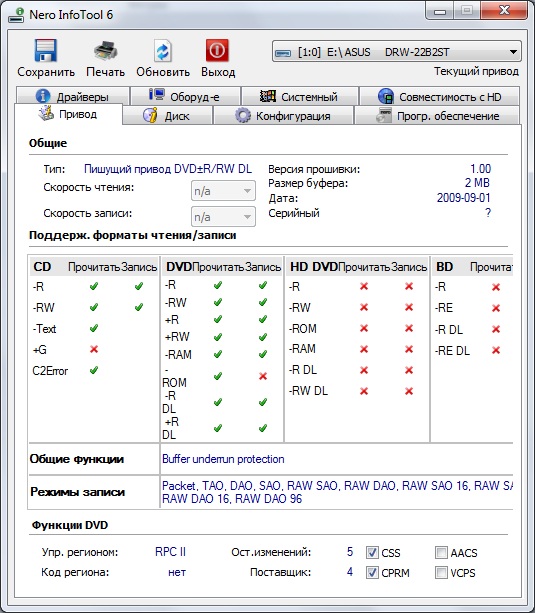Viewport: 535px width, 613px height.
Task: Switch to the Системный tab
Action: pos(300,96)
